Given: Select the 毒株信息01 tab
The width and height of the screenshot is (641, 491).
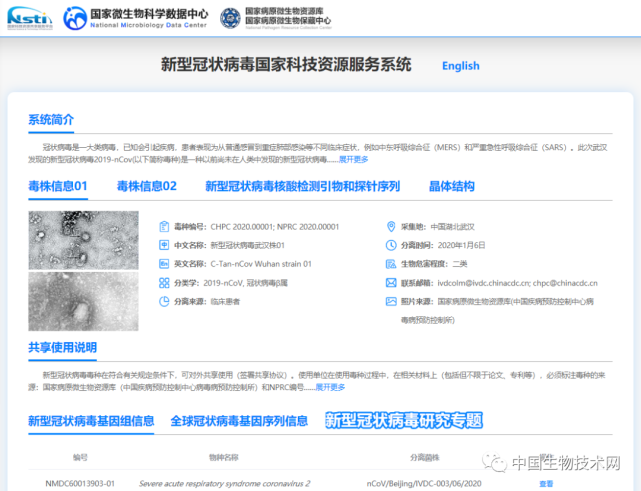Looking at the screenshot, I should (x=58, y=186).
